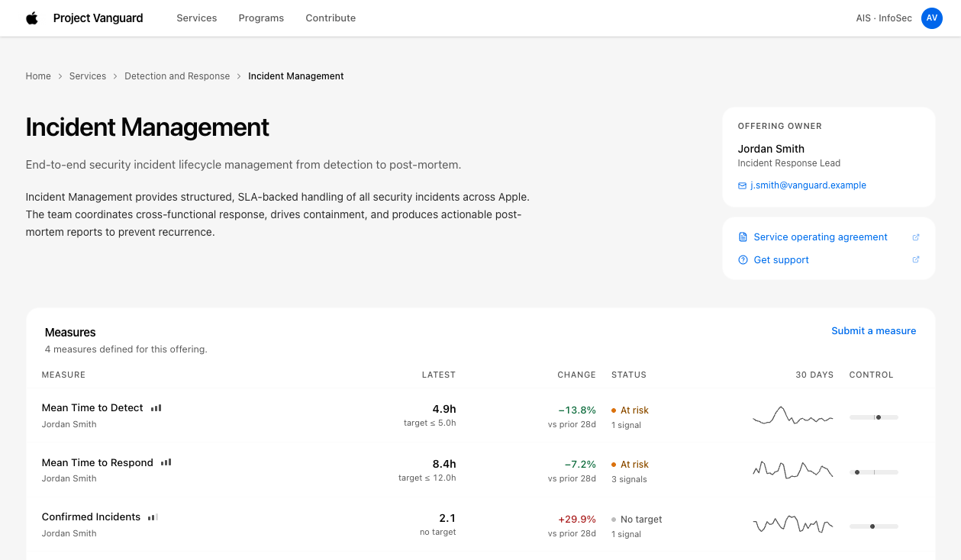Screen dimensions: 961x560
Task: Click AIS · InfoSec label in header
Action: [884, 18]
